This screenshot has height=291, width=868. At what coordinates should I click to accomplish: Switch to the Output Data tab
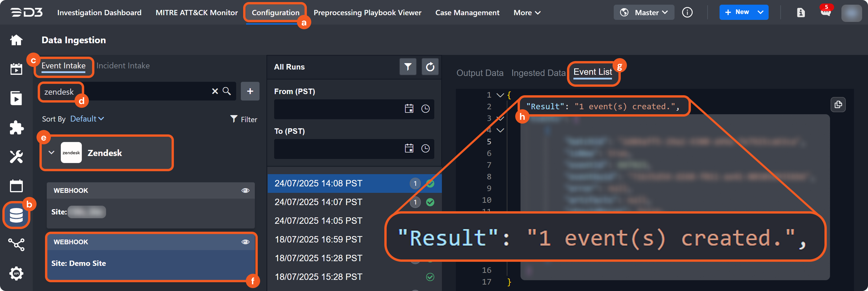point(480,73)
